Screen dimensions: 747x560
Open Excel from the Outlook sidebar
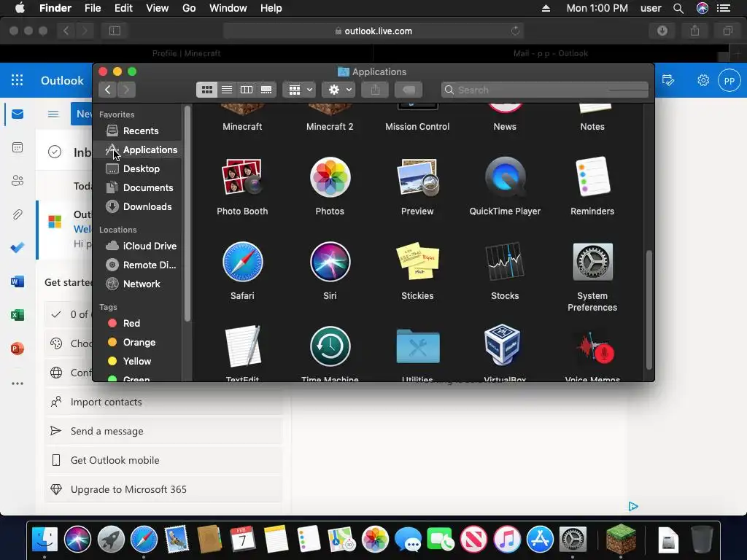(18, 315)
